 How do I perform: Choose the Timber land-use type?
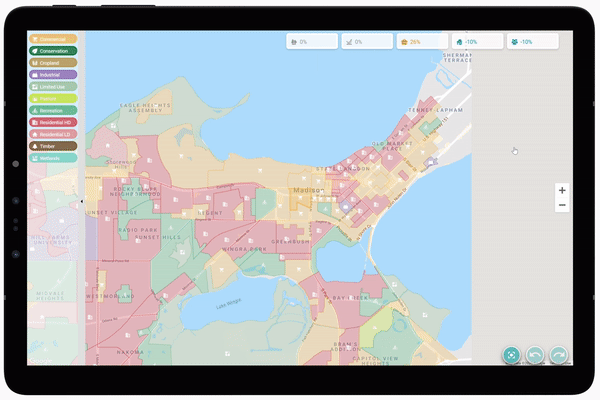(53, 146)
